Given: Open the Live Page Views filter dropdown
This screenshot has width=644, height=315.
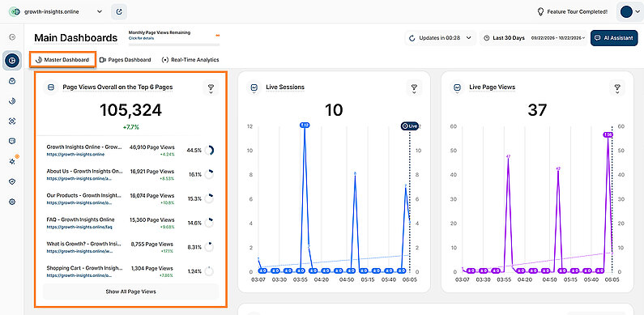Looking at the screenshot, I should click(x=617, y=88).
